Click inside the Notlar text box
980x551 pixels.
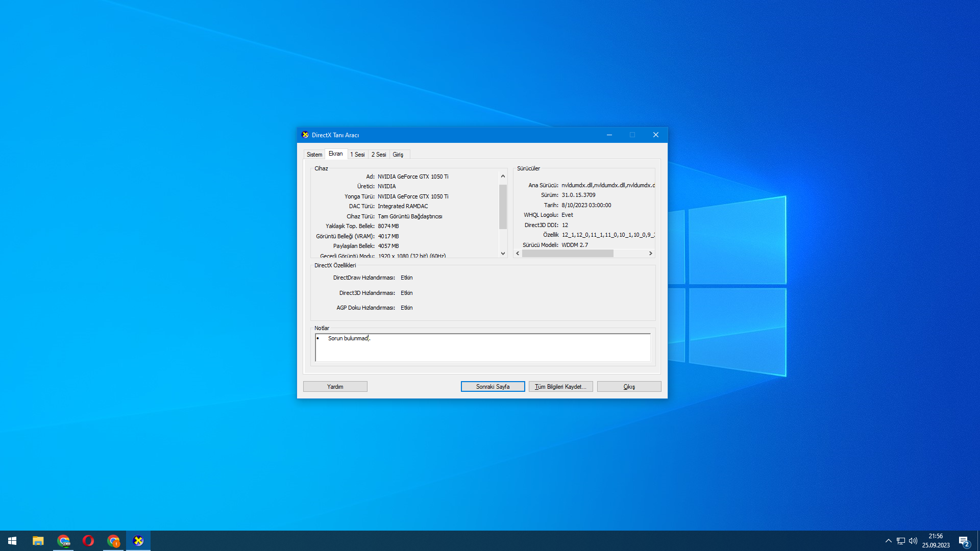pos(483,348)
